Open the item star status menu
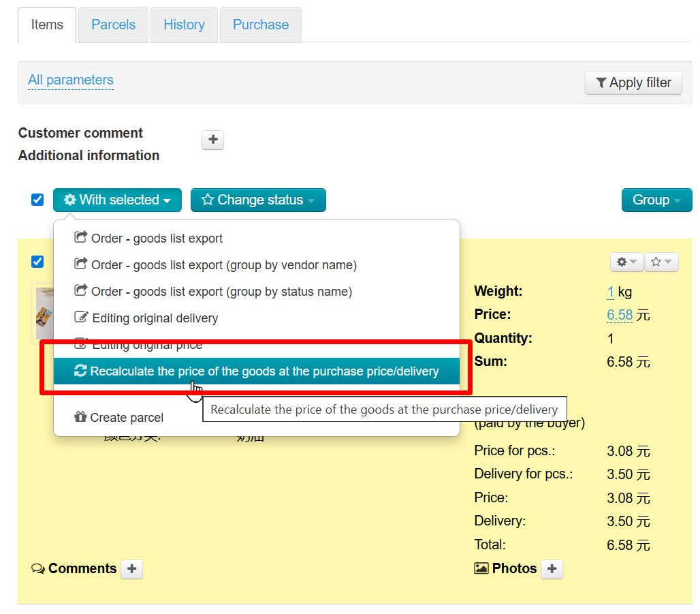This screenshot has width=700, height=614. (x=661, y=262)
